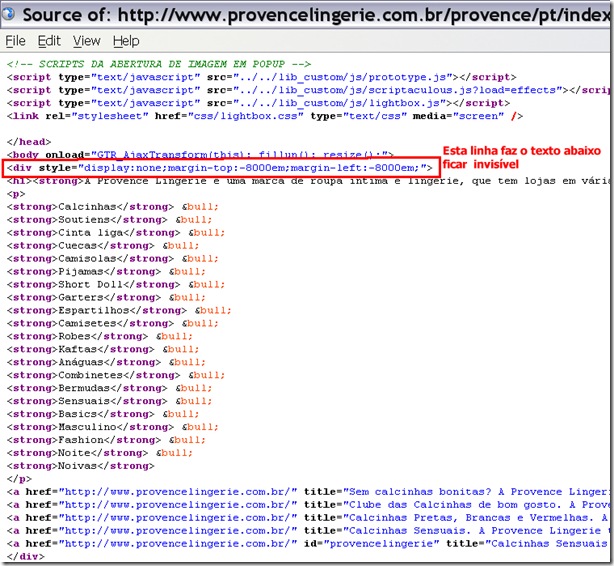Click the link titled 'Sem calcinhas bonitas?'

pos(308,492)
